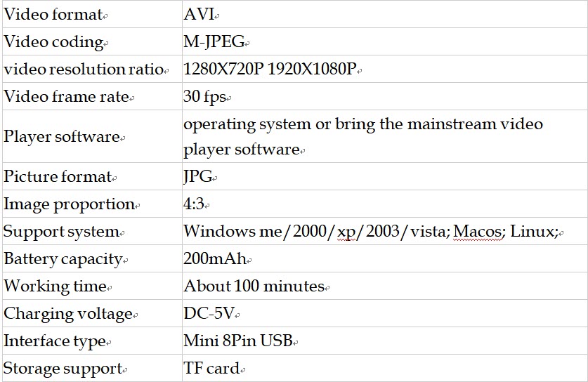Click the "1280X720P 1920X1080P" resolution text
Image resolution: width=588 pixels, height=382 pixels.
270,70
